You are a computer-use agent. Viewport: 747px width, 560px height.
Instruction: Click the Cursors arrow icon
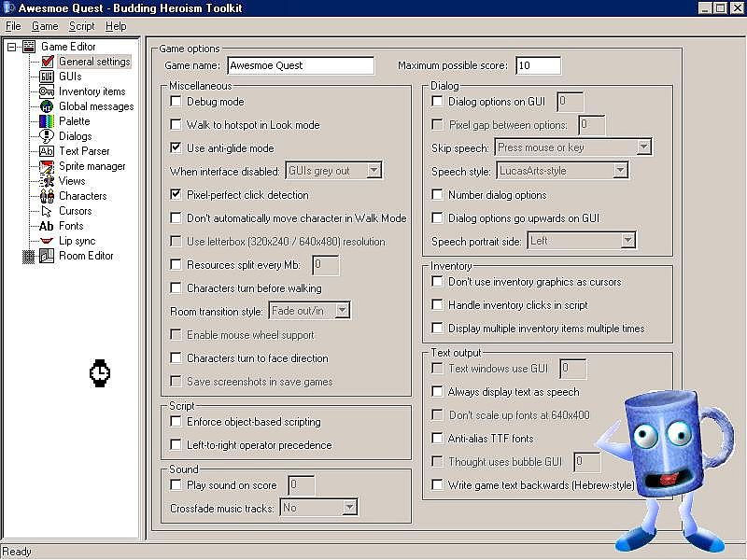(x=47, y=211)
